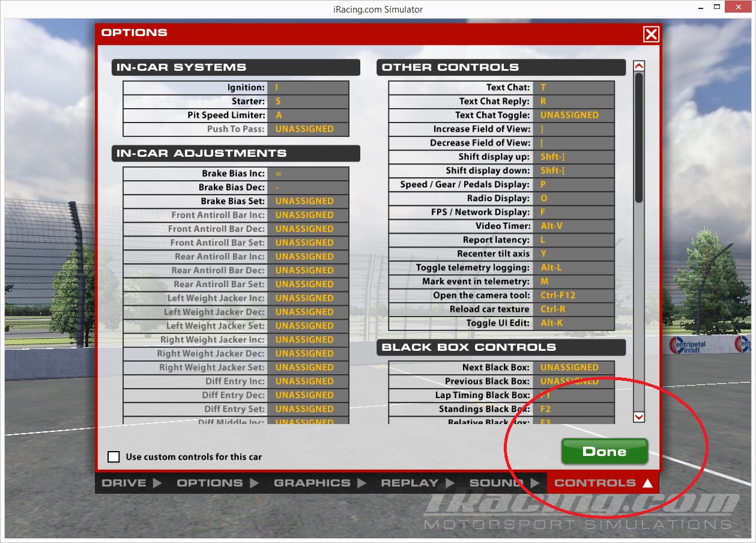Assign a key to Push To Pass

coord(308,129)
